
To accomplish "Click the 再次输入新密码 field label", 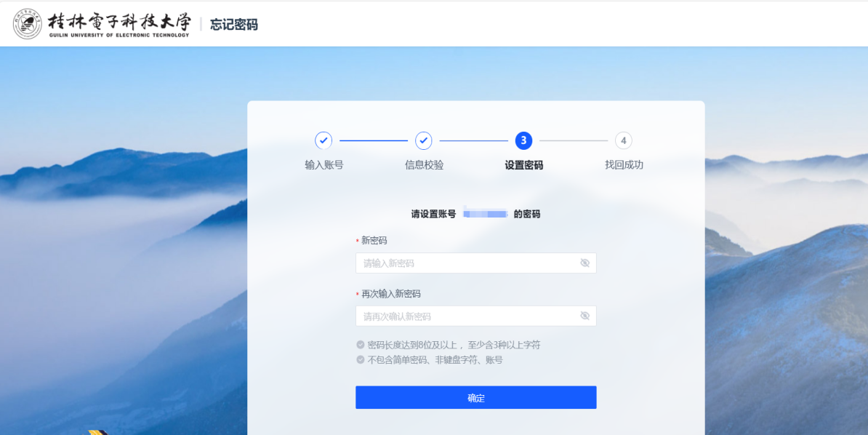I will (391, 294).
